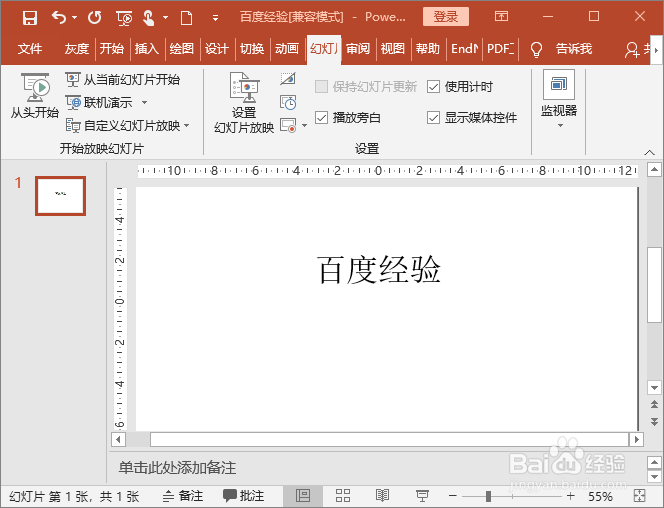Zoom out with the minus button

pyautogui.click(x=452, y=496)
